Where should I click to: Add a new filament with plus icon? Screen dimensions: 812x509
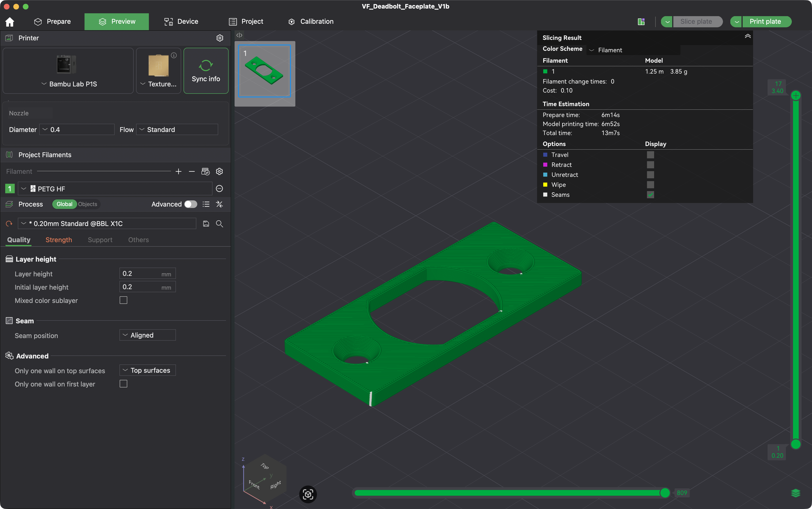(x=178, y=172)
